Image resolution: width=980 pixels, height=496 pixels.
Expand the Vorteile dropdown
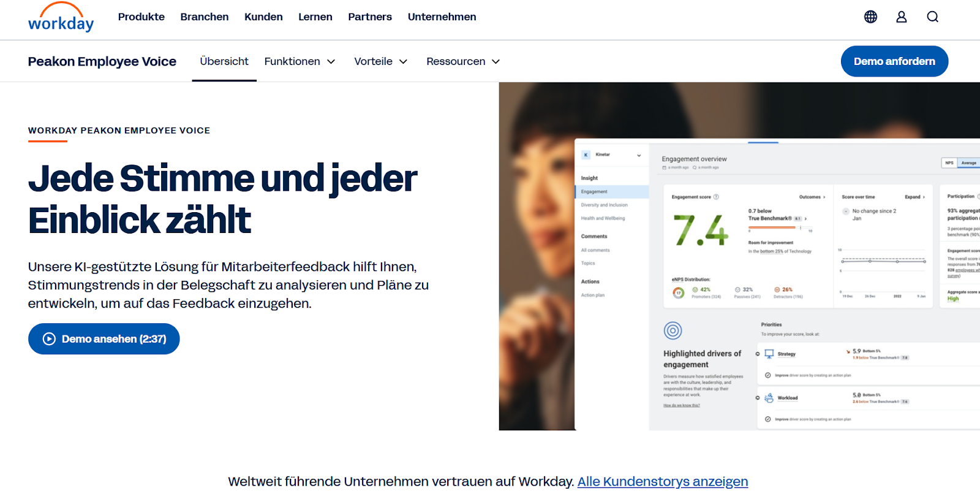[x=381, y=61]
